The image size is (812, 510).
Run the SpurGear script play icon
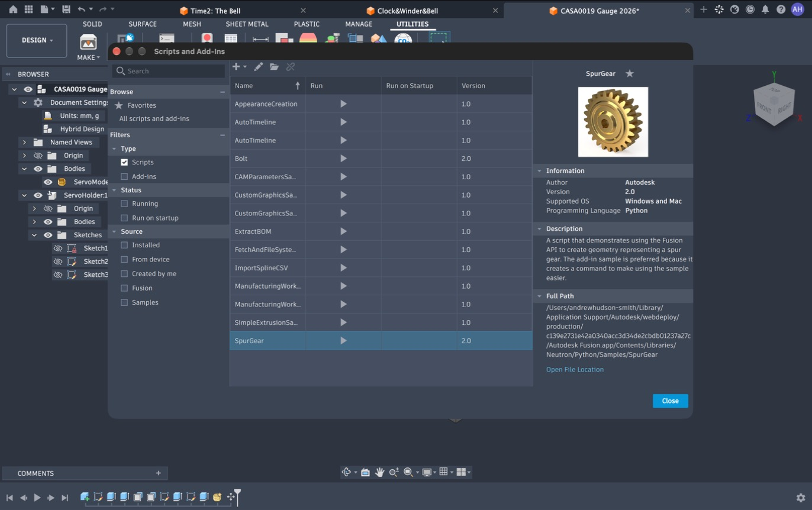coord(343,341)
